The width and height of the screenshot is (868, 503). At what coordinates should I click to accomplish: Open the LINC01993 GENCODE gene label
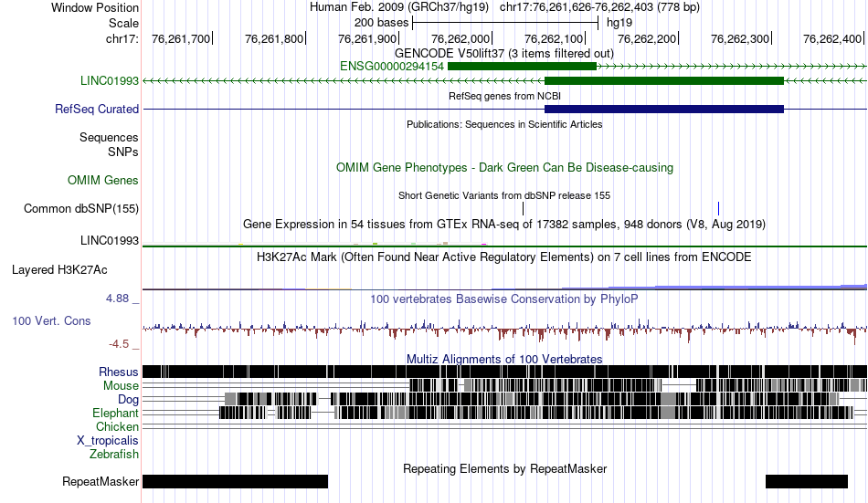[x=109, y=80]
